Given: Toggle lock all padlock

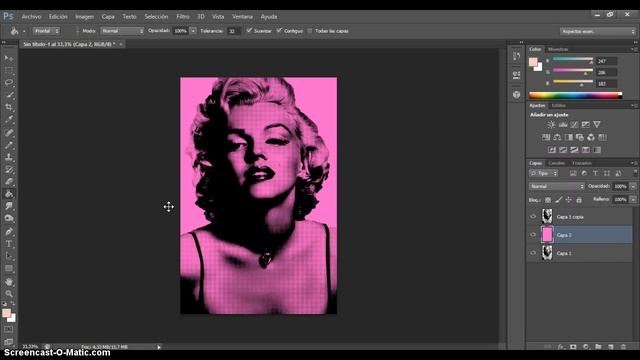Looking at the screenshot, I should [x=579, y=200].
